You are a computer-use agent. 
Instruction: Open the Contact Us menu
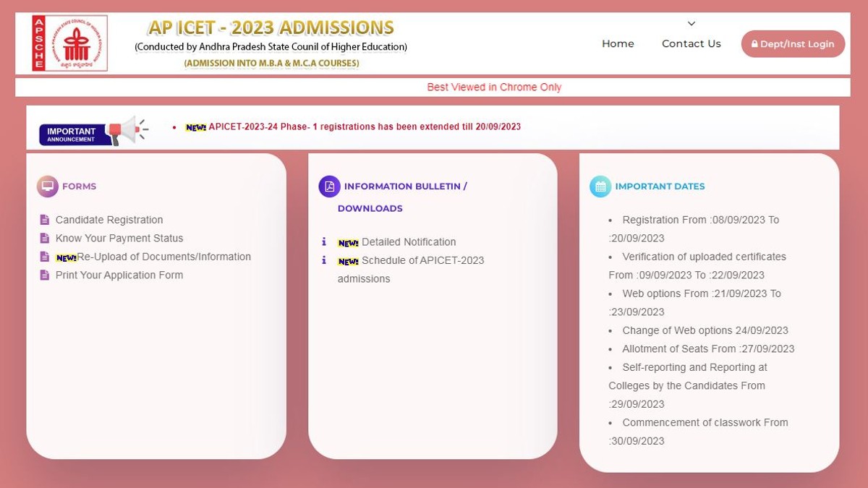pos(692,43)
